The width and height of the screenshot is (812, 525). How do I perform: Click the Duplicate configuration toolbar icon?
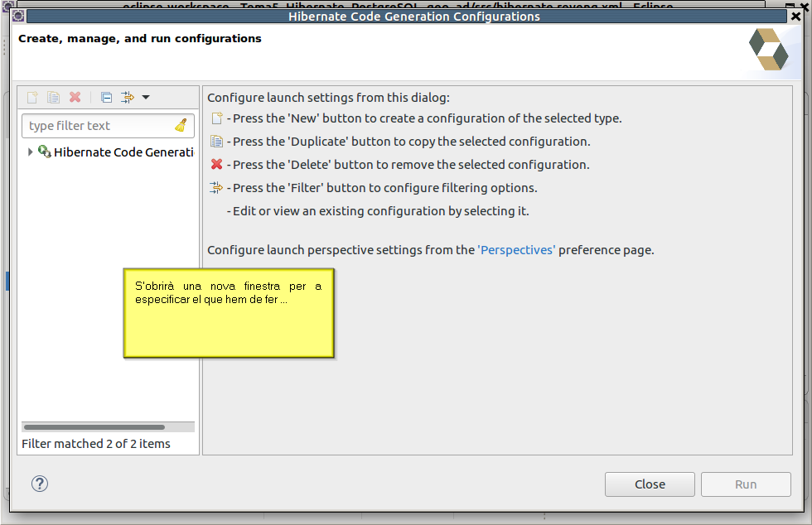click(x=53, y=98)
